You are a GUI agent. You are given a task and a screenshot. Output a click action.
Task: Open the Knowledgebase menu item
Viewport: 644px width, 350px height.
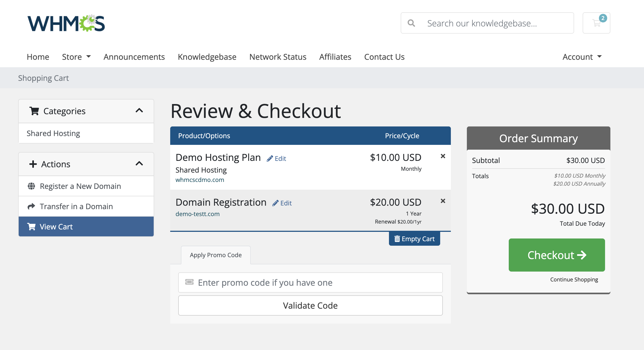[x=207, y=57]
